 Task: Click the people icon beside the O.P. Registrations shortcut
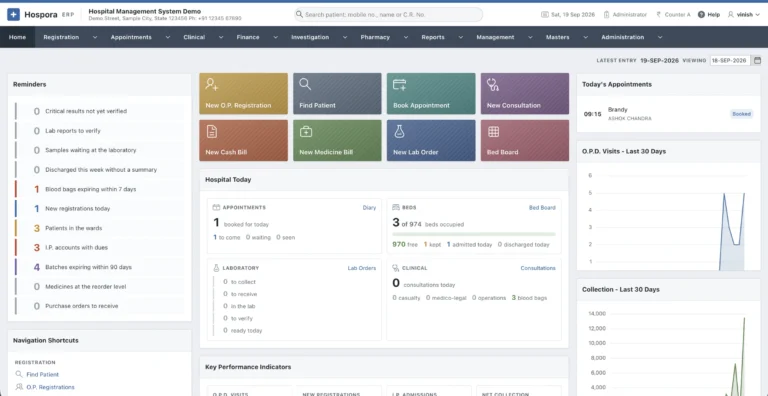(19, 387)
